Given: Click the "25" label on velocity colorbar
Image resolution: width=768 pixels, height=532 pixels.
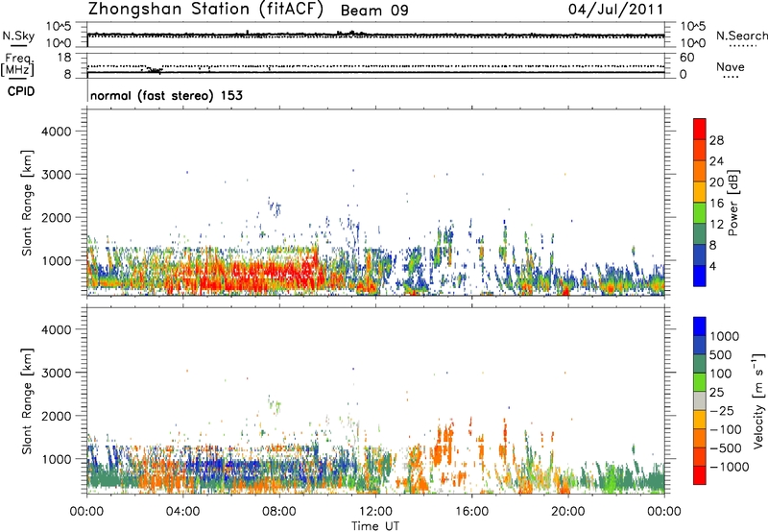Looking at the screenshot, I should (717, 393).
